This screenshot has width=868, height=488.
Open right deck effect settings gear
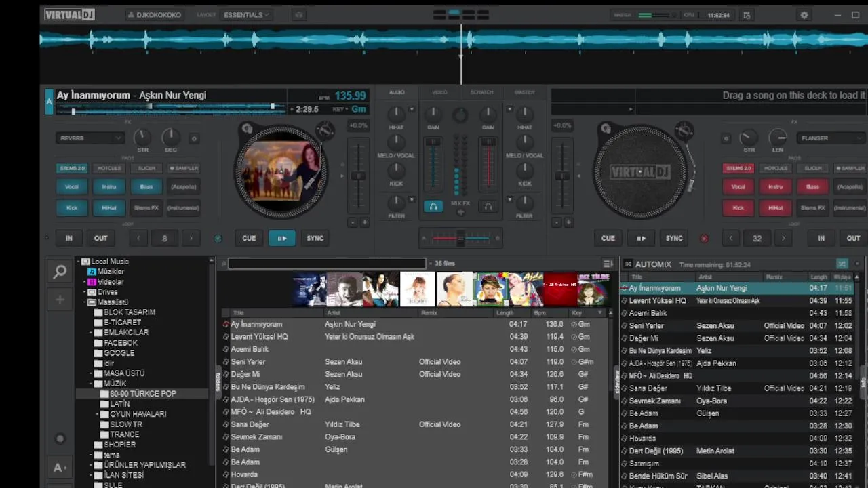coord(726,138)
